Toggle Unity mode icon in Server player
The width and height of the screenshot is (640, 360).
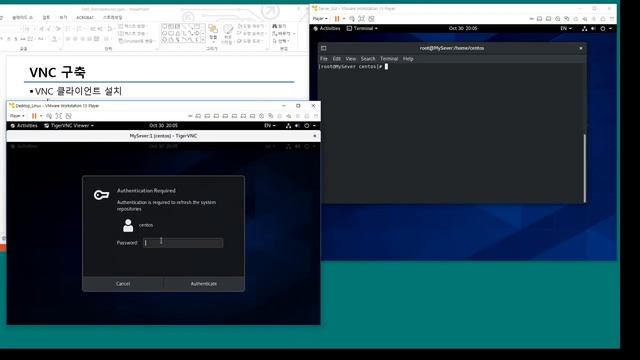[x=371, y=19]
